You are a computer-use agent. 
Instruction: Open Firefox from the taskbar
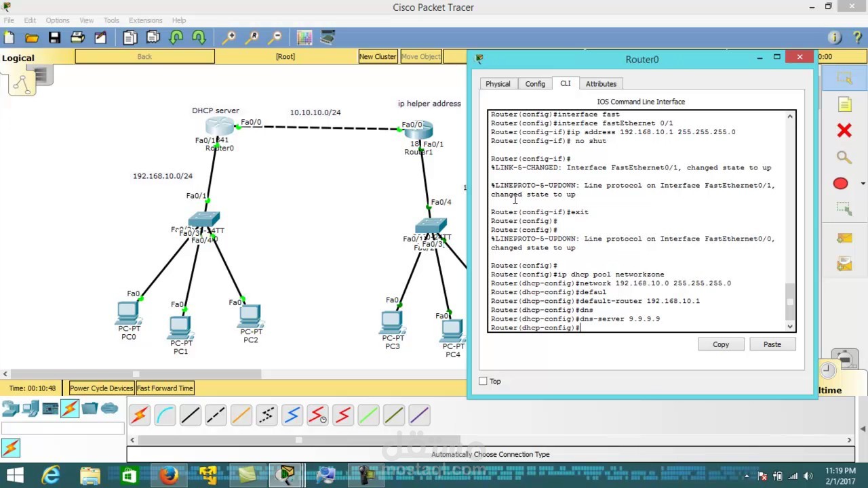(169, 475)
